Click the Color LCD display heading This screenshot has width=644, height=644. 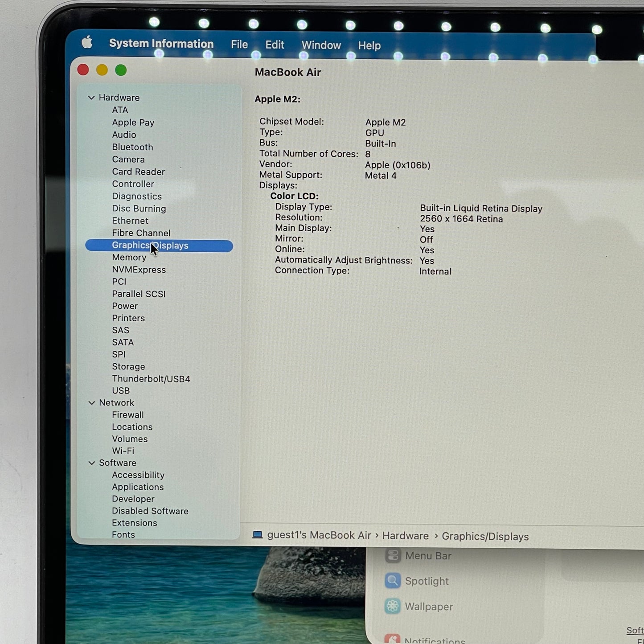tap(294, 196)
